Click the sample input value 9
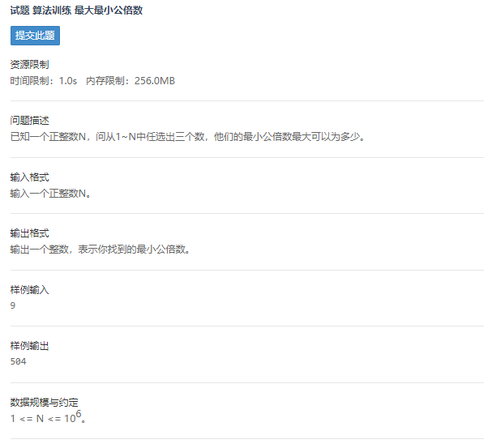The width and height of the screenshot is (492, 448). [12, 305]
